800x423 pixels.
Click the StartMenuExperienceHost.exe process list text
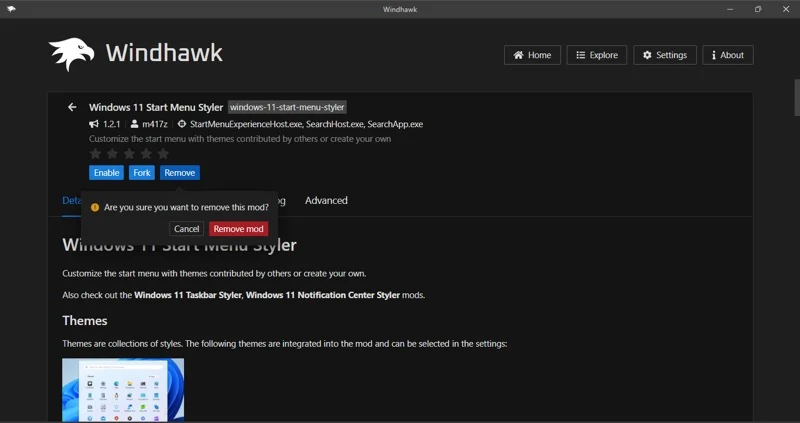[306, 124]
